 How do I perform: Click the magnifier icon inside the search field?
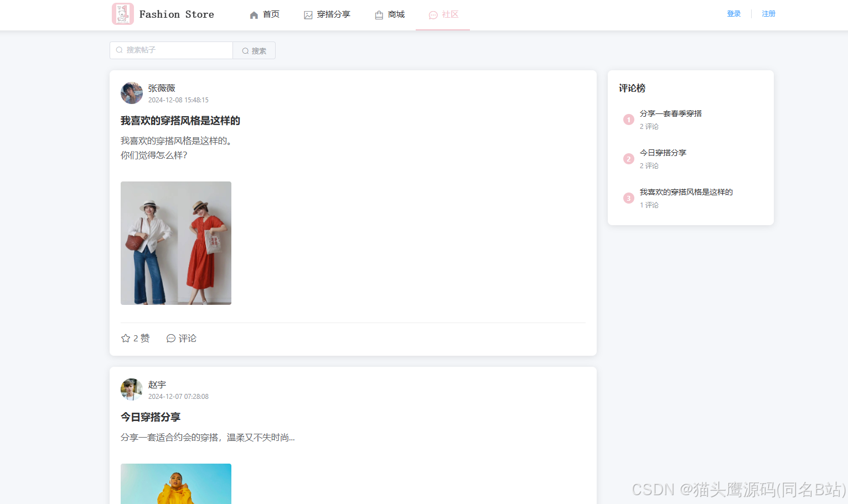click(119, 50)
